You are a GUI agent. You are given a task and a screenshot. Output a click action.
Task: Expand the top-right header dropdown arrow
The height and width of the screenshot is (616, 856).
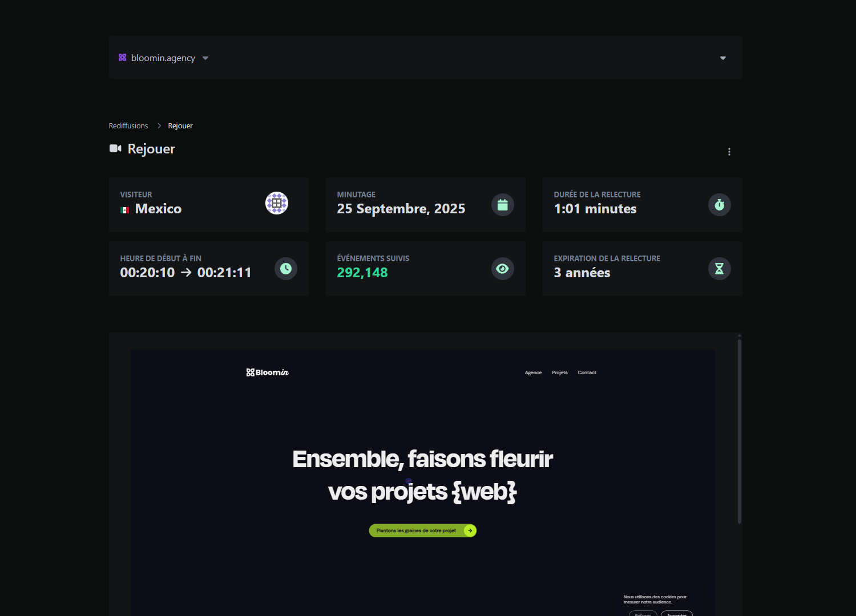coord(723,58)
